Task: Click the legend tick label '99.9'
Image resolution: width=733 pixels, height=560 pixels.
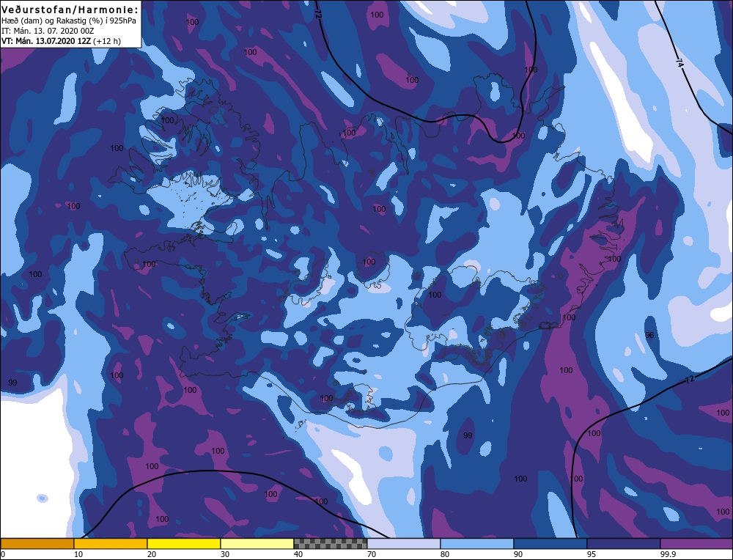Action: pos(668,554)
